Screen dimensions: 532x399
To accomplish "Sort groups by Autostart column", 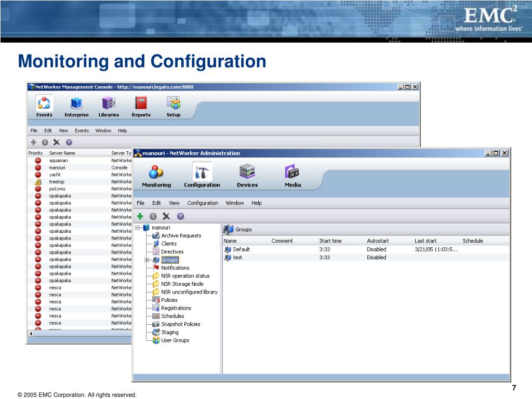I will point(378,241).
